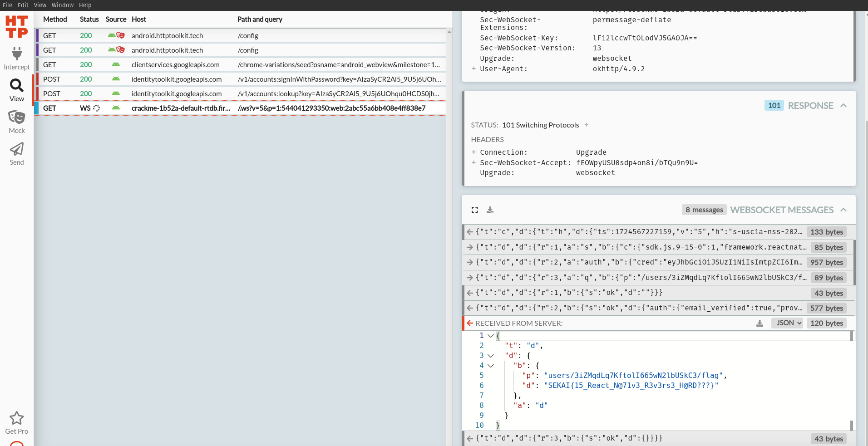Expand websocket messages with the fullscreen icon
The image size is (868, 446).
coord(474,210)
